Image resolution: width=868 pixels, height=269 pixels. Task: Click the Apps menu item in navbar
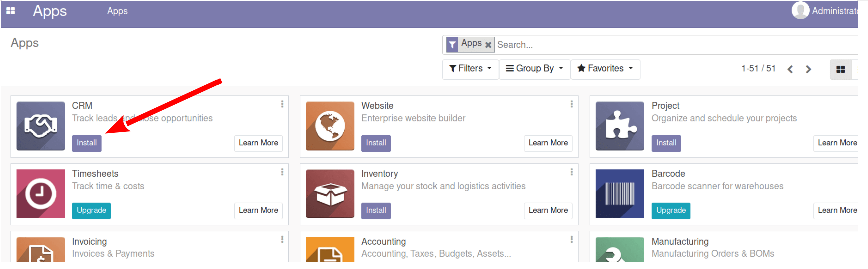point(117,11)
